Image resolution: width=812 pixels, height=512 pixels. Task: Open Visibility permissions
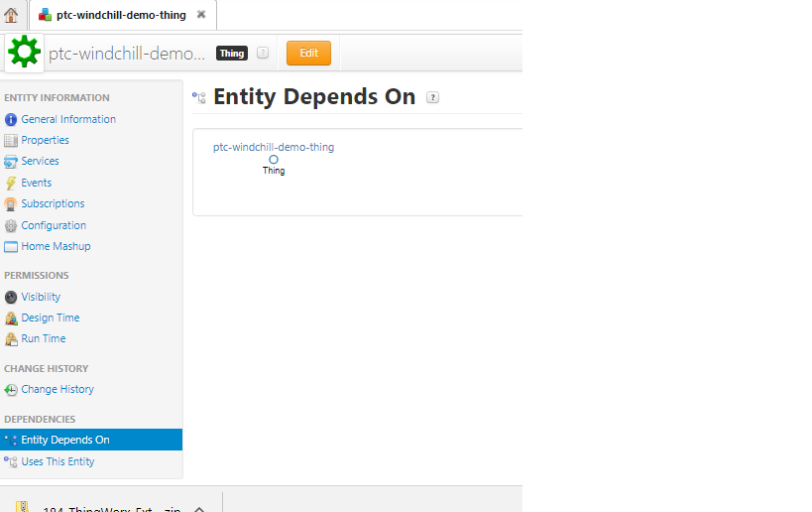point(41,297)
